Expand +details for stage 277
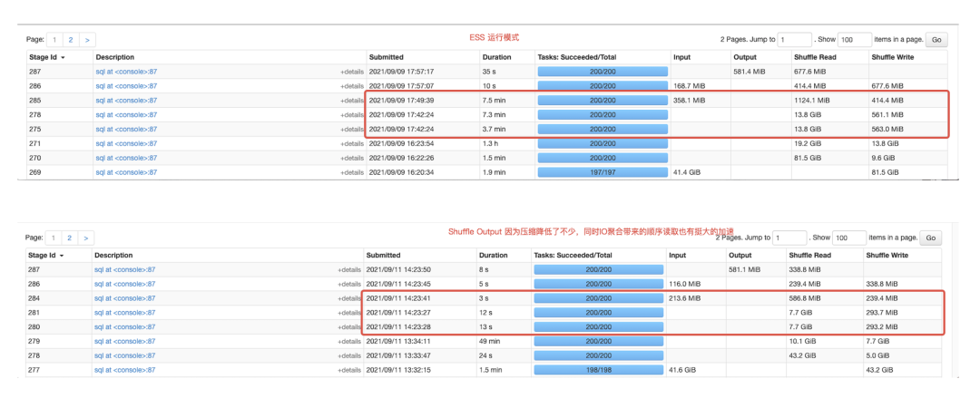 click(349, 371)
